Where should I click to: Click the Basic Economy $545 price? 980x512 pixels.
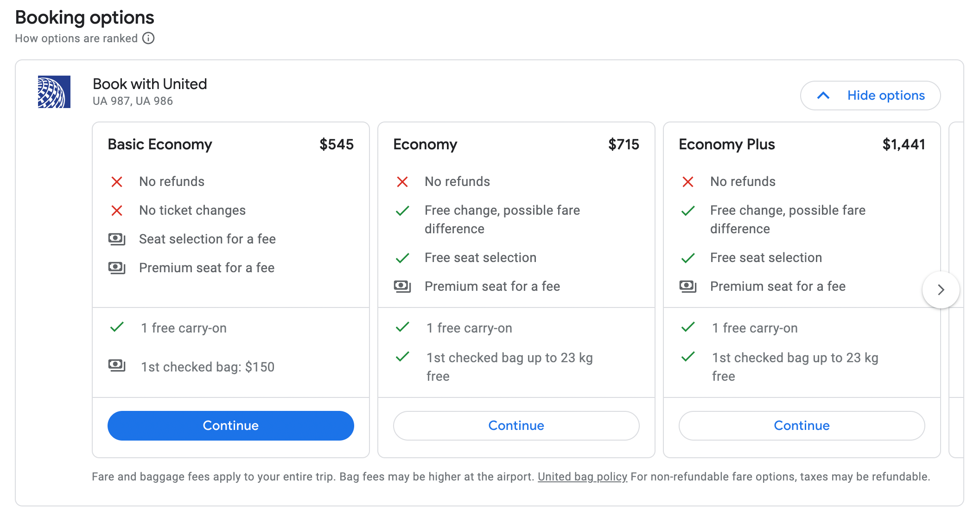(336, 145)
